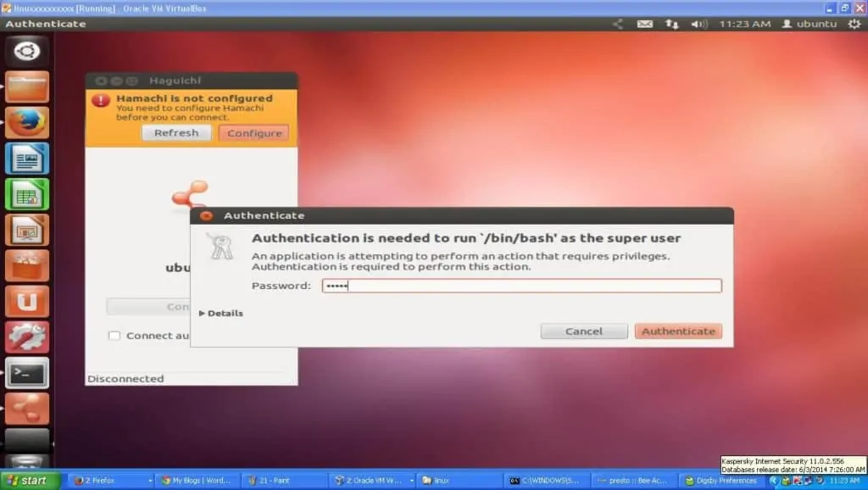Viewport: 868px width, 490px height.
Task: Open LibreOffice Writer from the launcher
Action: coord(27,159)
